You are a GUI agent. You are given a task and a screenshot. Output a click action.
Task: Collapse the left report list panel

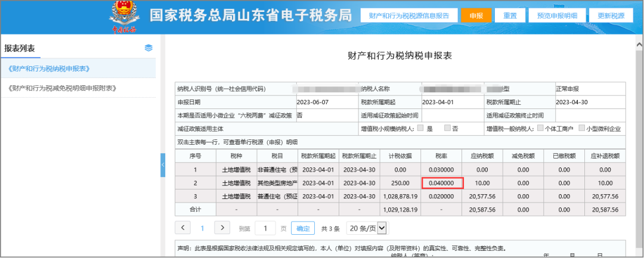[x=163, y=165]
